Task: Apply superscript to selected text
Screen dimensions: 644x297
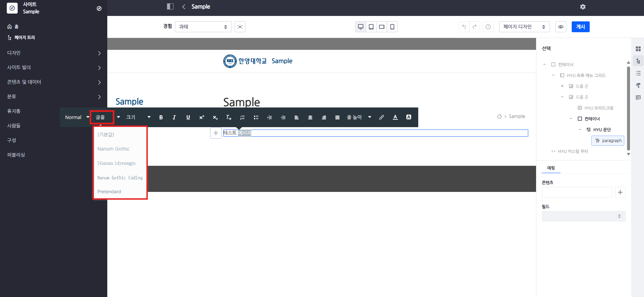Action: (x=202, y=117)
